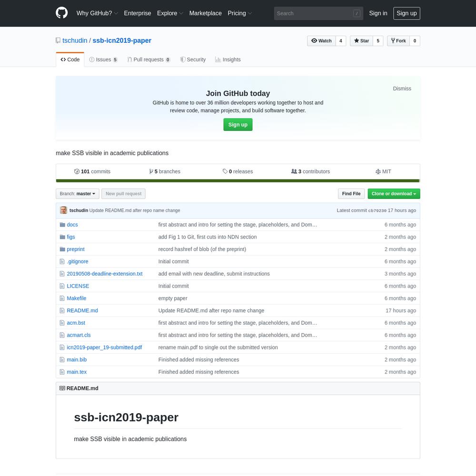The height and width of the screenshot is (476, 476).
Task: Click the releases tag icon
Action: pyautogui.click(x=225, y=171)
